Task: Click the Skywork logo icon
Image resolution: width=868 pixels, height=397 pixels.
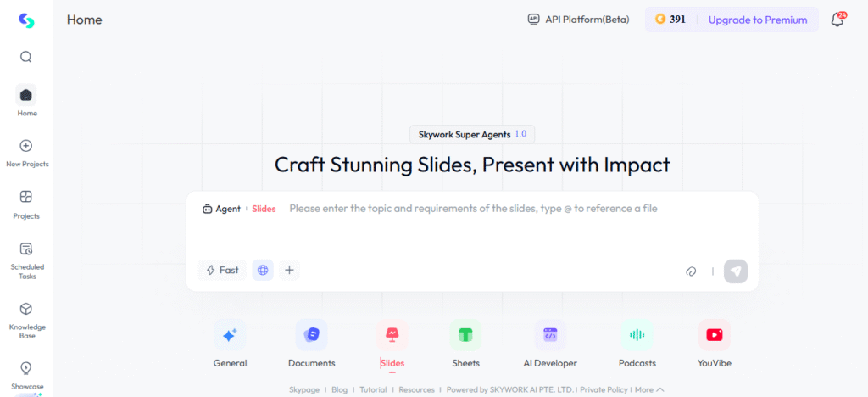Action: tap(26, 20)
